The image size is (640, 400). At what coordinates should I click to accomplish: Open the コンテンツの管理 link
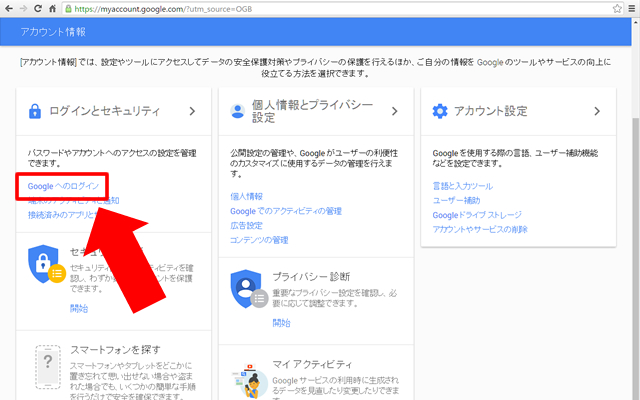click(x=259, y=240)
